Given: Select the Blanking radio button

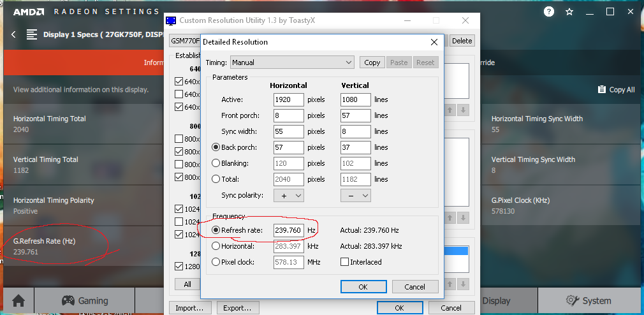Looking at the screenshot, I should pos(216,163).
